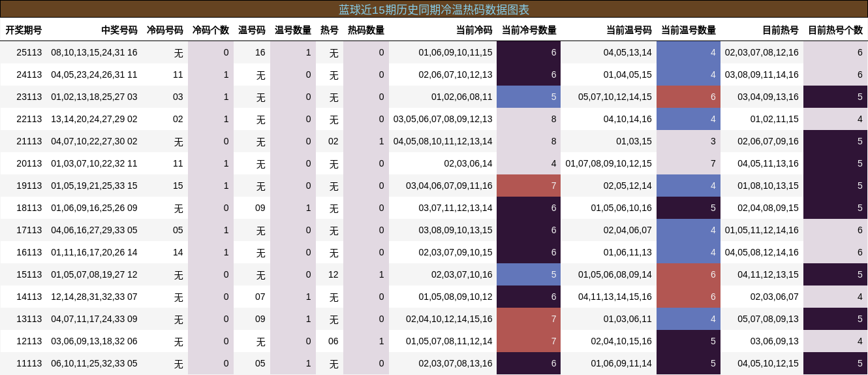
Task: Click current hot numbers 03,06,09,13
Action: (774, 341)
